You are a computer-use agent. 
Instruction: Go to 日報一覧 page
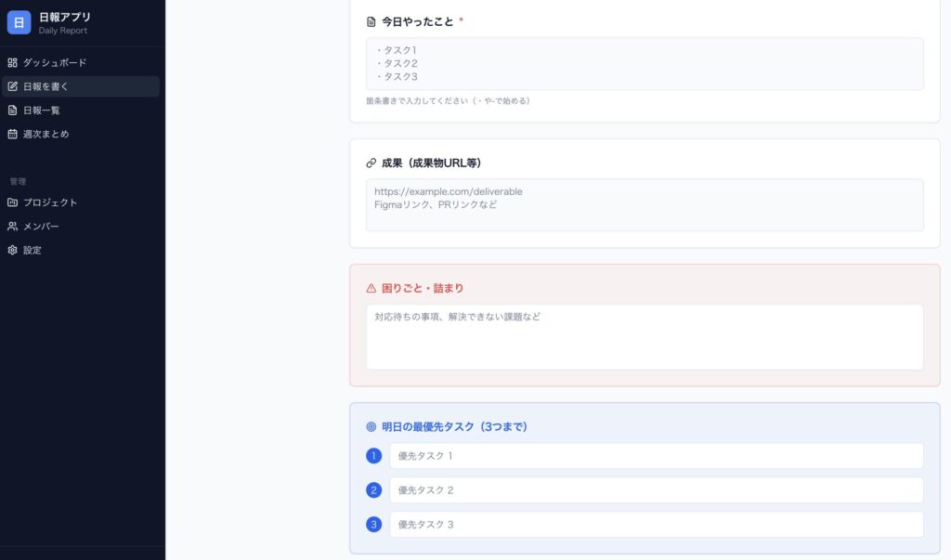(x=42, y=111)
